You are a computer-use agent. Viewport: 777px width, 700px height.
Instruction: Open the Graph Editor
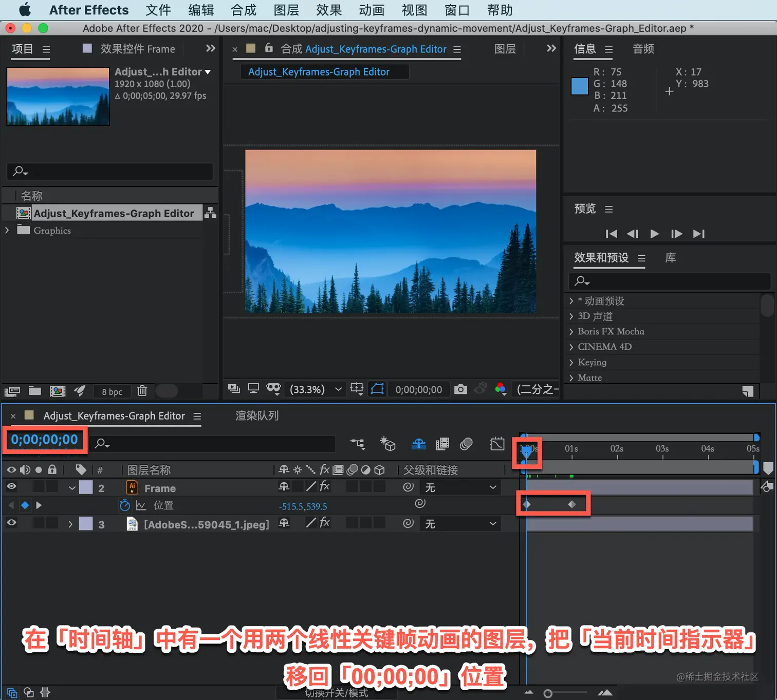[497, 444]
